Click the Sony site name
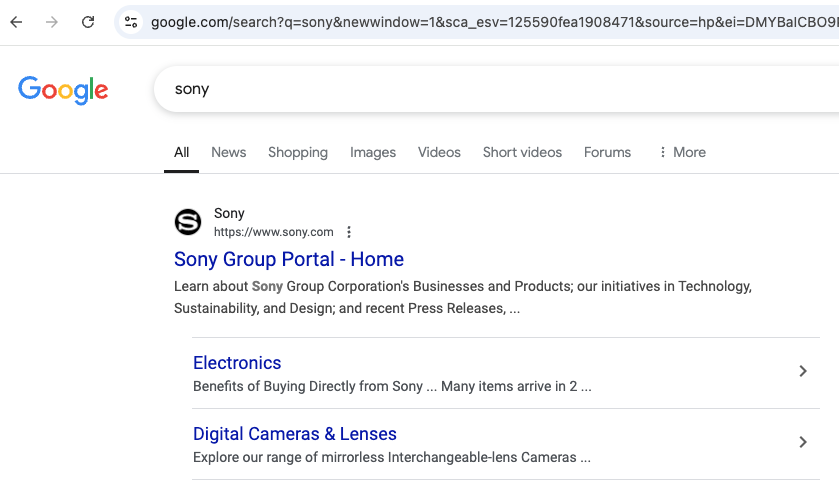The image size is (839, 488). [x=229, y=213]
